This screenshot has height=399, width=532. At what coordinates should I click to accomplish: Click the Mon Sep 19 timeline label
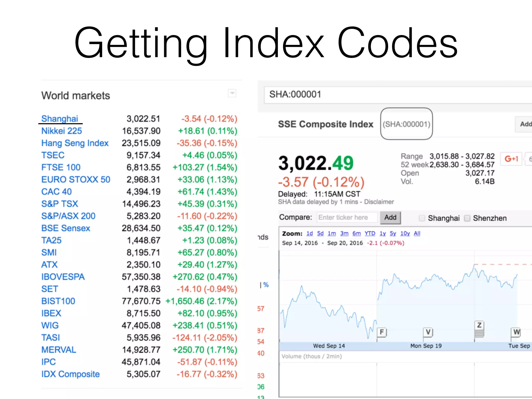point(426,346)
